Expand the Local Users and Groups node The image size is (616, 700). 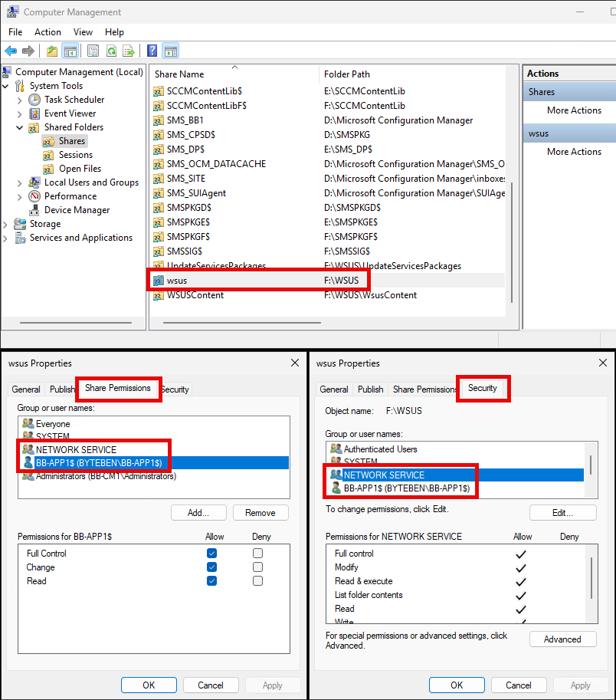[18, 182]
